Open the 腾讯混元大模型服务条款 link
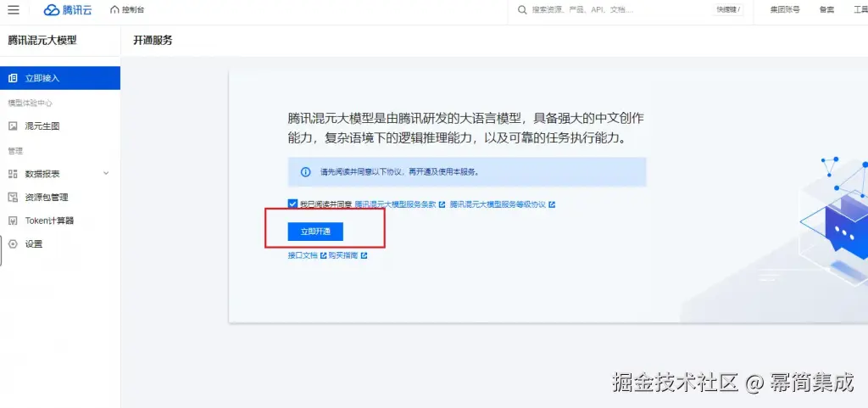 (x=395, y=204)
